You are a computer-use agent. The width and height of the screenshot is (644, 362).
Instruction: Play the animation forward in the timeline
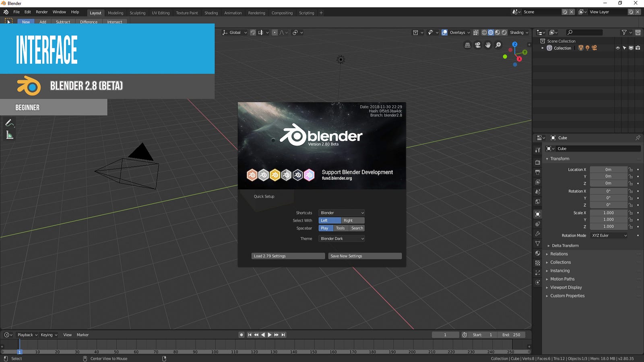(270, 335)
